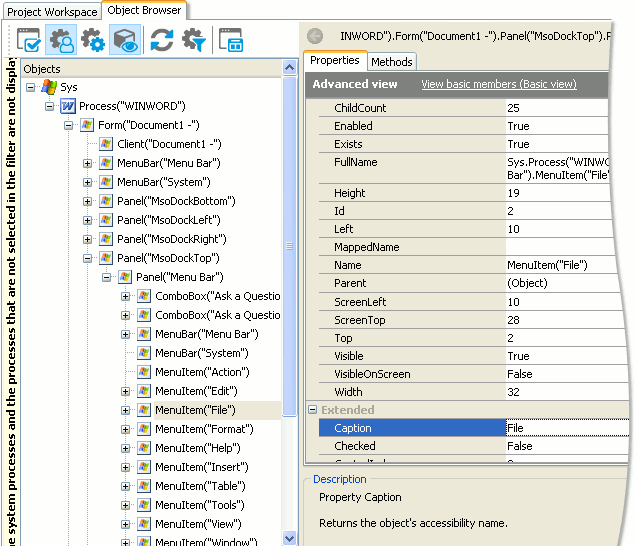Click the gear-with-funnel filter icon
The image size is (636, 546).
tap(193, 40)
